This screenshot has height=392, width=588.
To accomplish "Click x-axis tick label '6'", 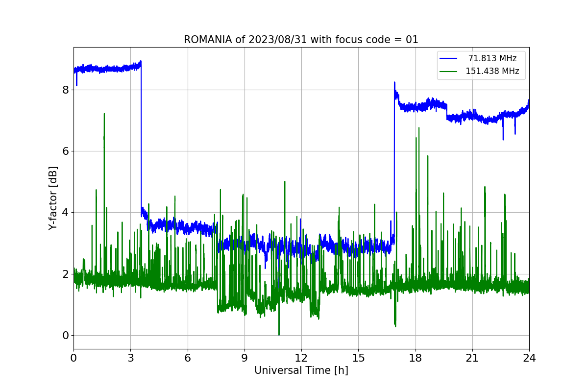I will point(187,358).
